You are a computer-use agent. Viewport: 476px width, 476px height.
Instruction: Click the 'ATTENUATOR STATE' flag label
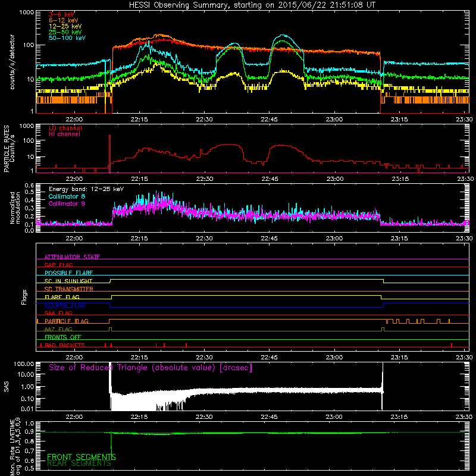point(72,257)
